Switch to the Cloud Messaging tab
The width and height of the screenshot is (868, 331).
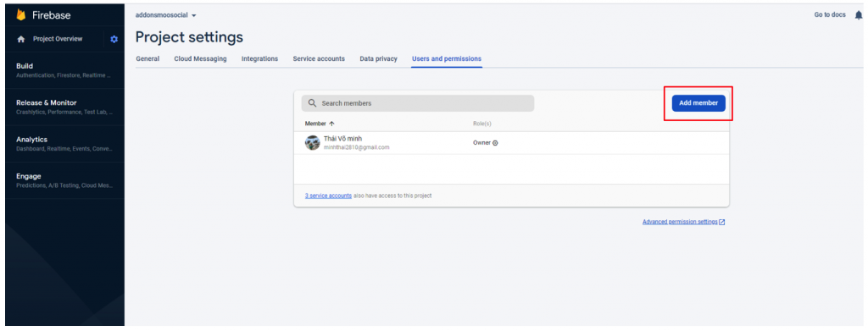point(200,58)
